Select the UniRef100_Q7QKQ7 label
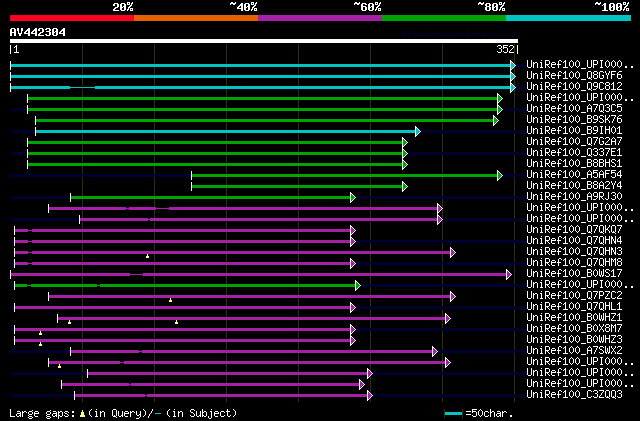This screenshot has width=640, height=421. (x=574, y=230)
